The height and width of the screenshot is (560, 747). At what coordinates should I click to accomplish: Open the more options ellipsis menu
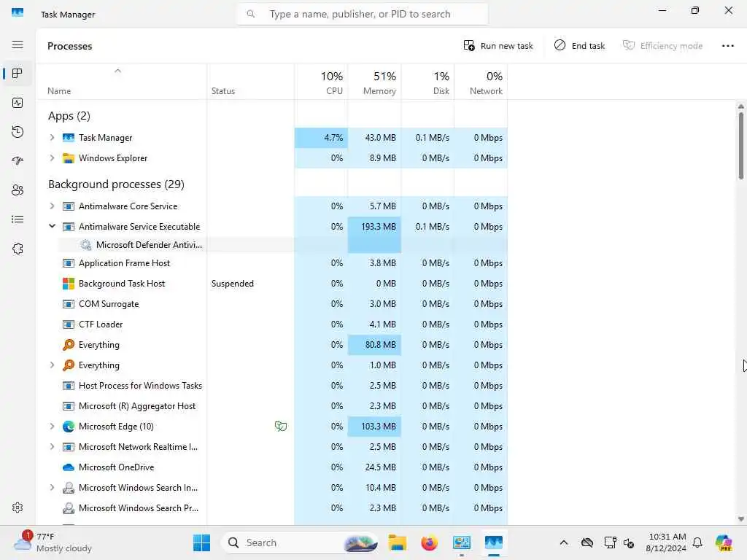[x=727, y=46]
